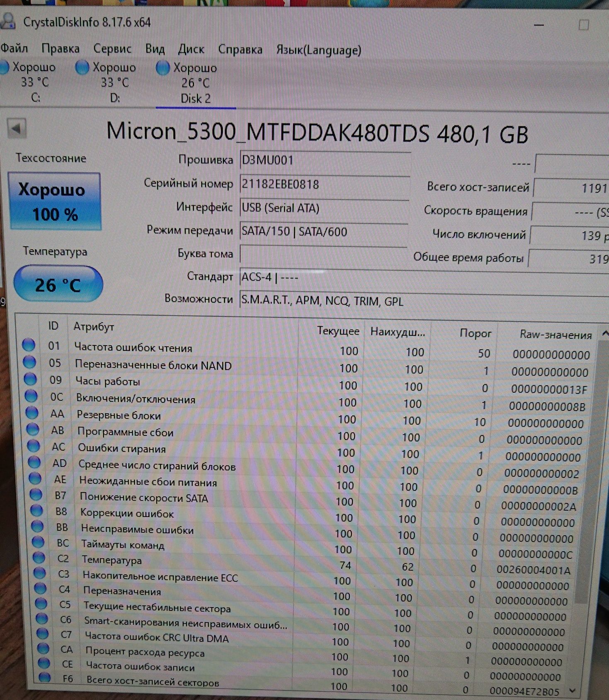Click status icon of row CA Процент расхода ресурса
The height and width of the screenshot is (700, 609).
(x=43, y=649)
